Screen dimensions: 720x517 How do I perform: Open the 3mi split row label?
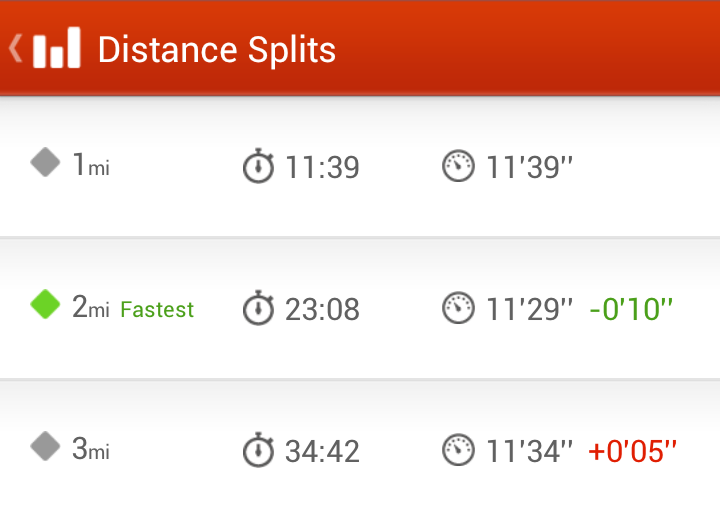tap(91, 448)
